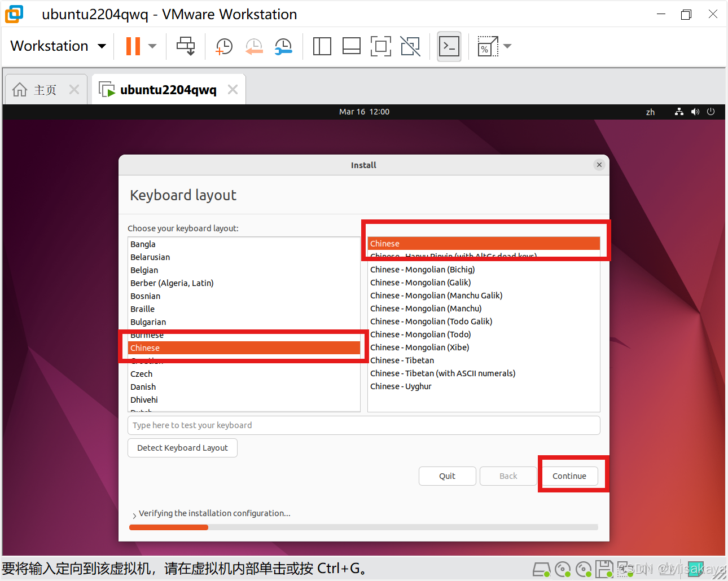Select Danish keyboard layout
728x581 pixels.
pos(244,387)
